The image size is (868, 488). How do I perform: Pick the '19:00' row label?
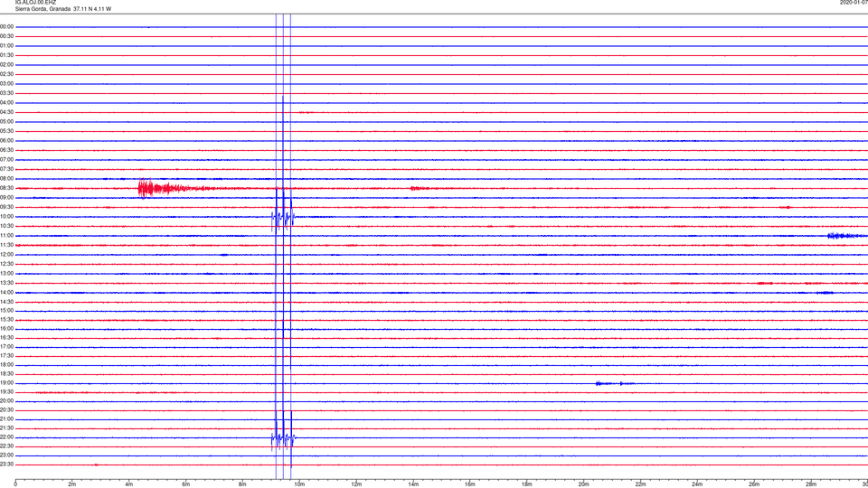tap(6, 383)
